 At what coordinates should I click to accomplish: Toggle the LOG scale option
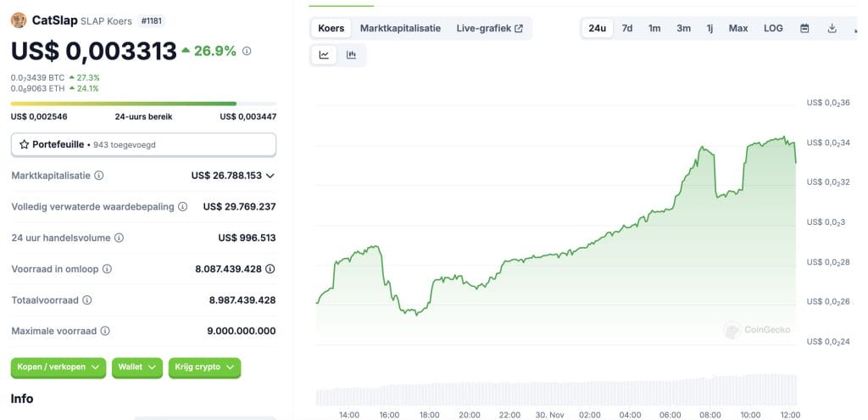773,28
